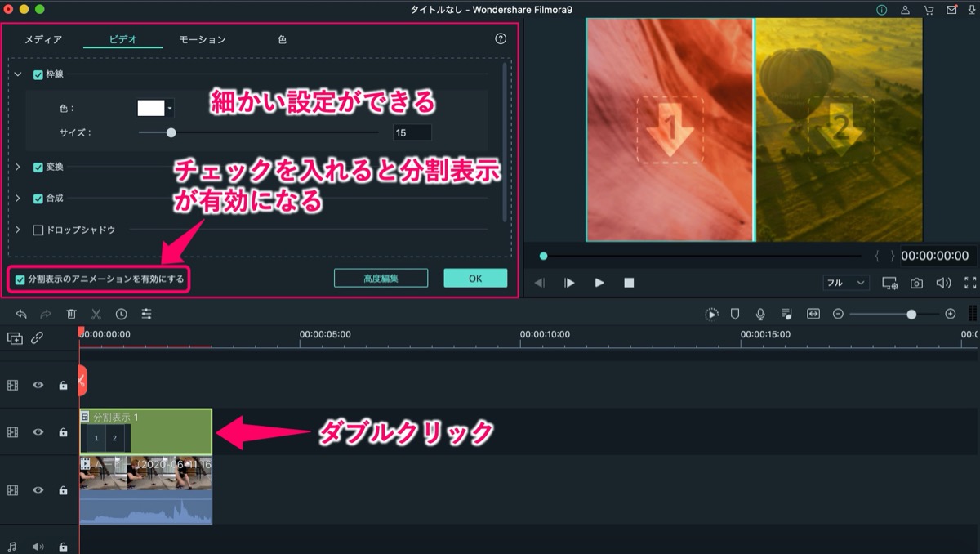980x554 pixels.
Task: Click the info circle icon in title bar
Action: tap(882, 10)
